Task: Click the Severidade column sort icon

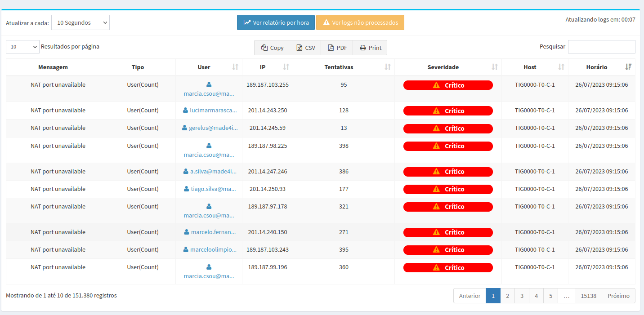Action: [x=495, y=67]
